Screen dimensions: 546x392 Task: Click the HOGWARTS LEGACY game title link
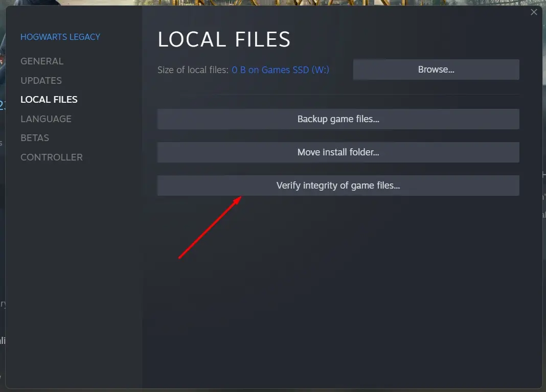(x=60, y=36)
